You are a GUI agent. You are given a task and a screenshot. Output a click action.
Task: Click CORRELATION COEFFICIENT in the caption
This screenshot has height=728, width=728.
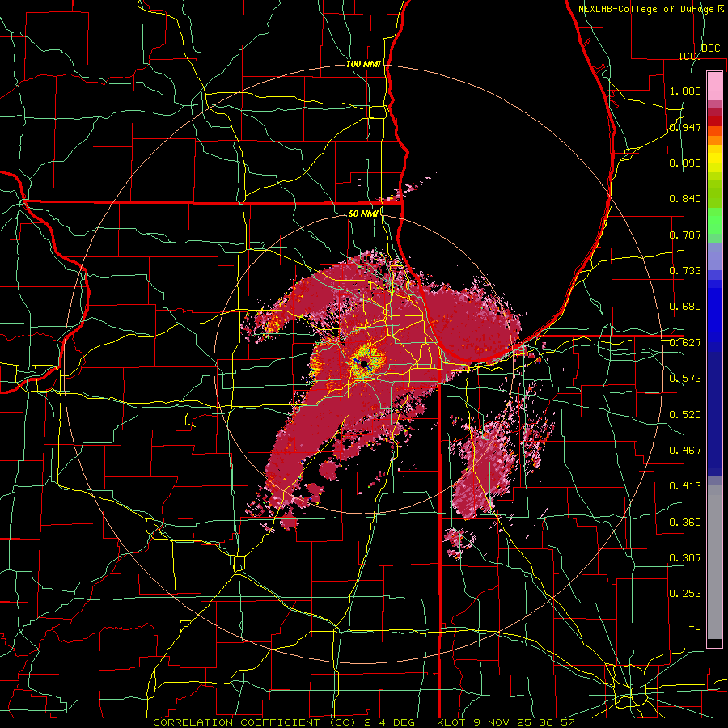[236, 722]
